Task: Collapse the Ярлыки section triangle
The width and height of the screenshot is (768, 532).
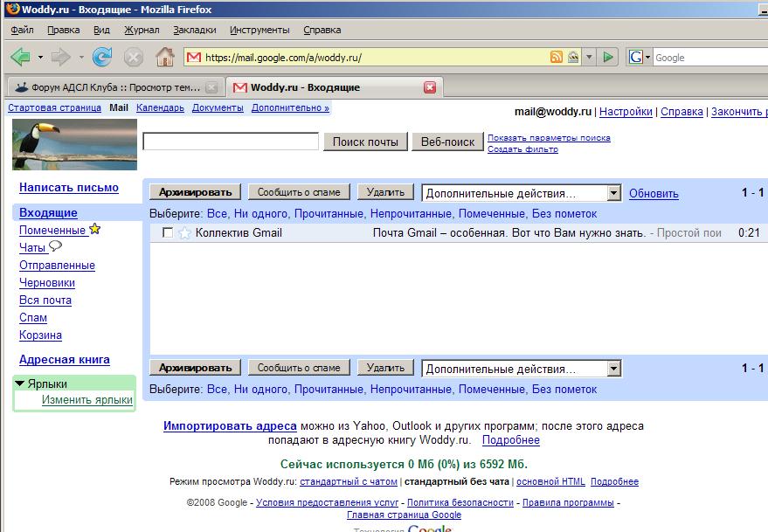Action: [x=19, y=383]
